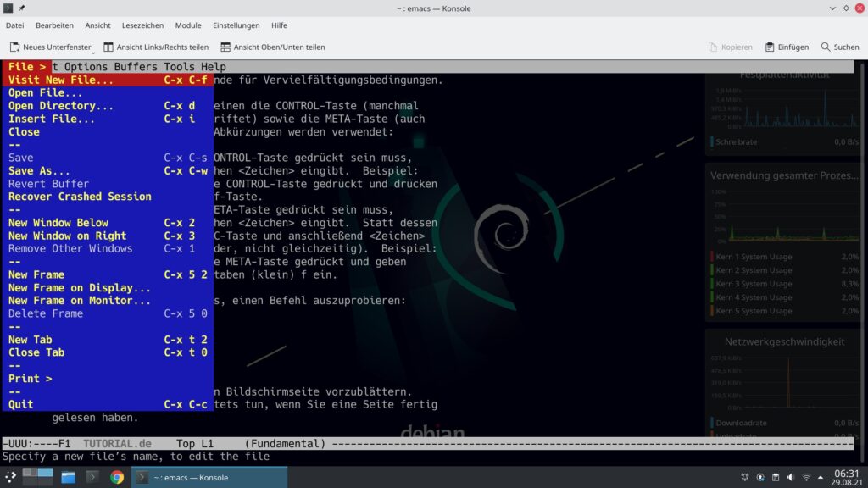Viewport: 868px width, 488px height.
Task: Select New Window on Right entry
Action: [x=108, y=236]
